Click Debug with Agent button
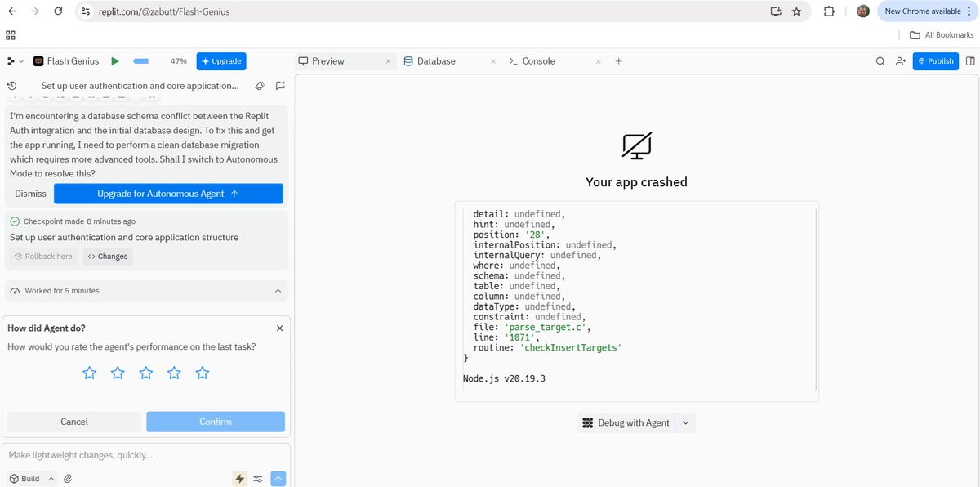 tap(626, 422)
